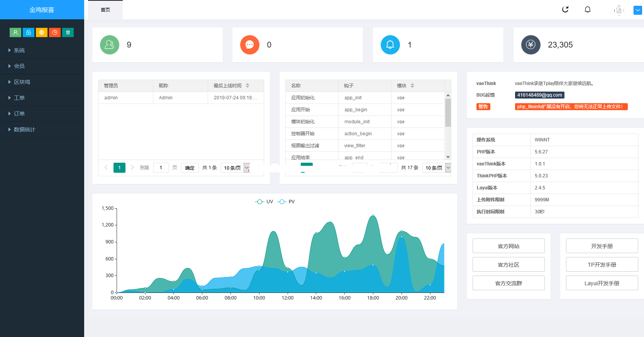644x337 pixels.
Task: Click the teal trash can icon
Action: click(x=68, y=32)
